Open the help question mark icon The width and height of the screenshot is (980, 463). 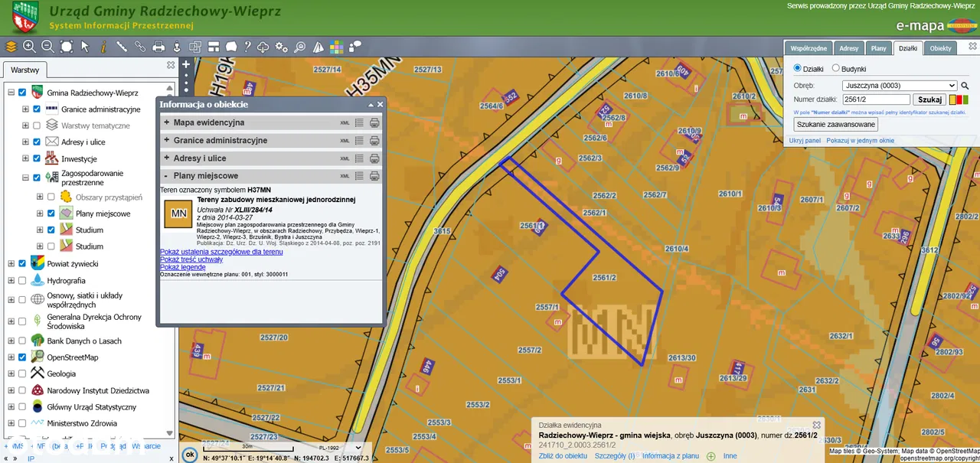(x=247, y=47)
